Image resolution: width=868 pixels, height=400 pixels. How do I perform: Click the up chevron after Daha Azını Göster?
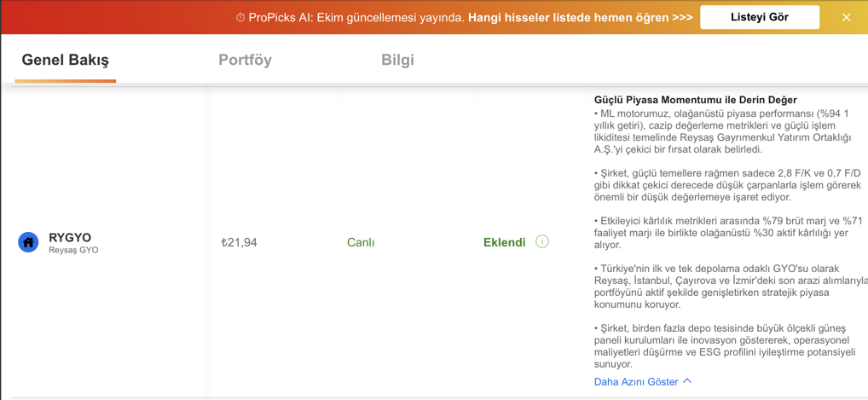pos(687,381)
